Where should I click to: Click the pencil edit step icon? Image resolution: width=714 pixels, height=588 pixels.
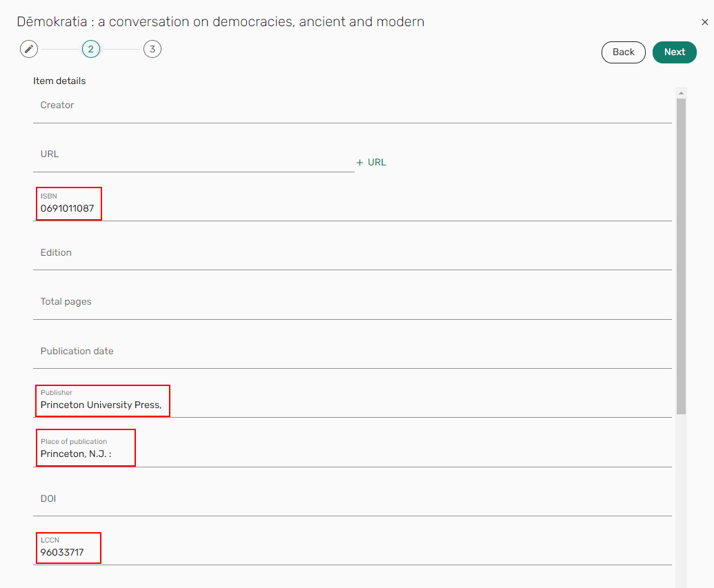point(29,49)
